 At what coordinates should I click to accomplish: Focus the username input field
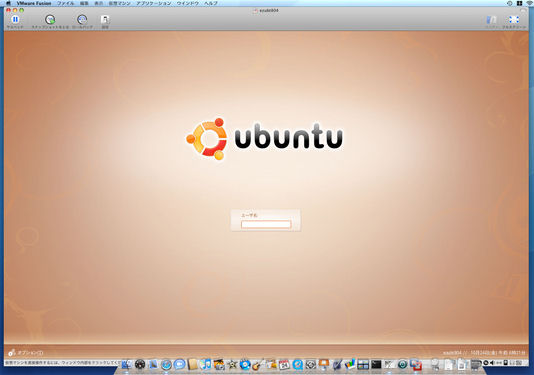[266, 224]
